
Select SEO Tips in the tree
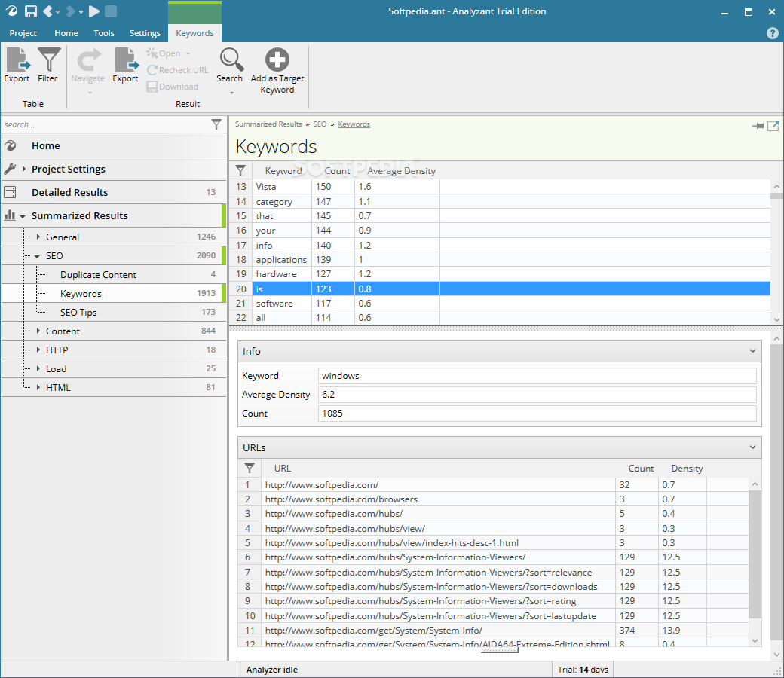78,313
